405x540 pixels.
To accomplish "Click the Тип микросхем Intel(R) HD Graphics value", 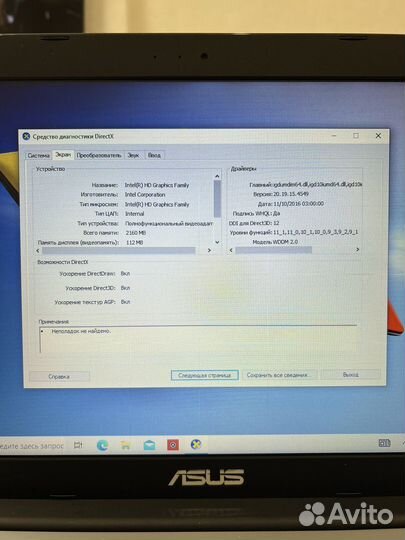I will pyautogui.click(x=157, y=204).
